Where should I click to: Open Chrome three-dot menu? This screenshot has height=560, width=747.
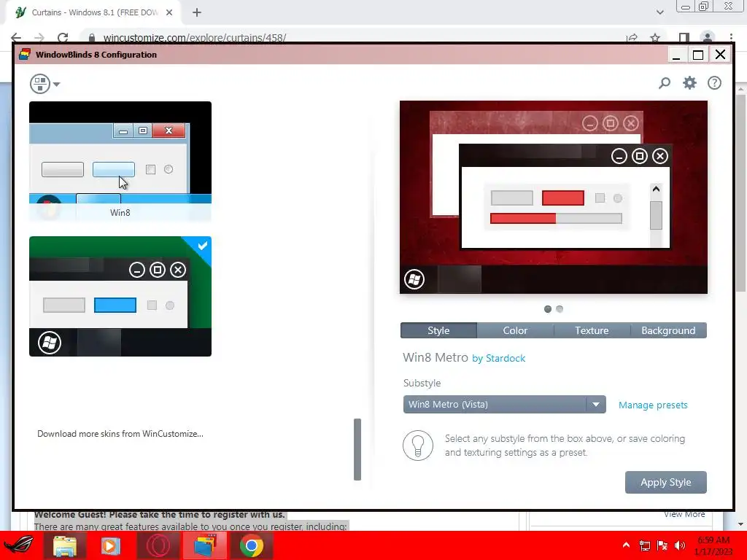tap(731, 38)
